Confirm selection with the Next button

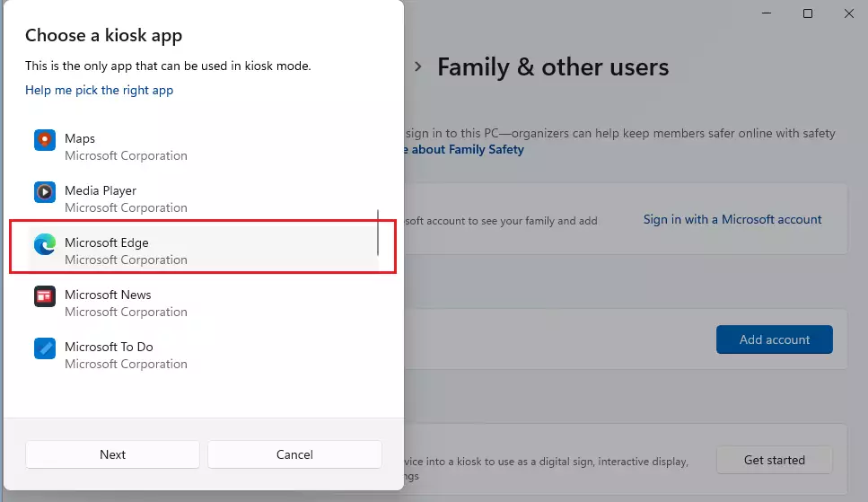coord(112,454)
